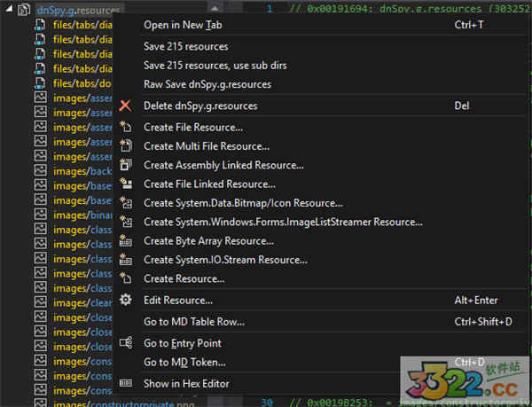Click image icon of images/clear row
This screenshot has width=532, height=407.
tap(41, 302)
